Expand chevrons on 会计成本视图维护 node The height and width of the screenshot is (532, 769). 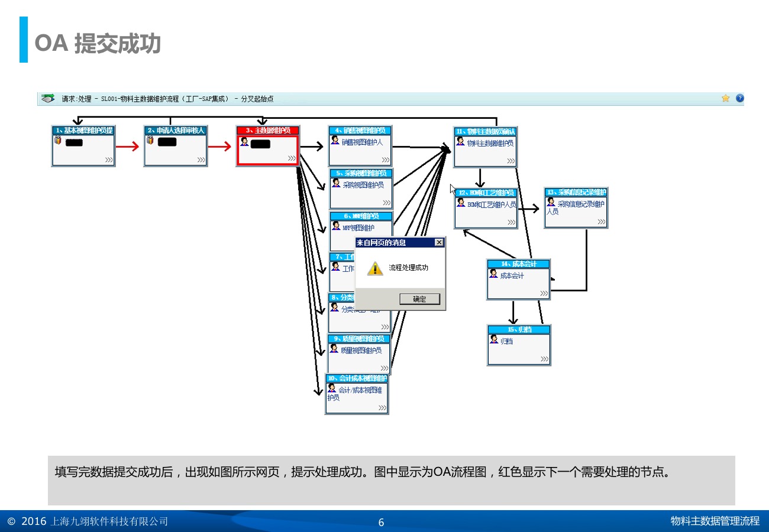pos(382,407)
